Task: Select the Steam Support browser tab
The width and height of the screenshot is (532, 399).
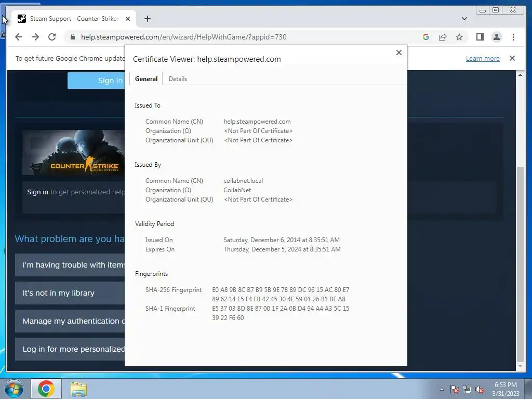Action: pos(74,19)
